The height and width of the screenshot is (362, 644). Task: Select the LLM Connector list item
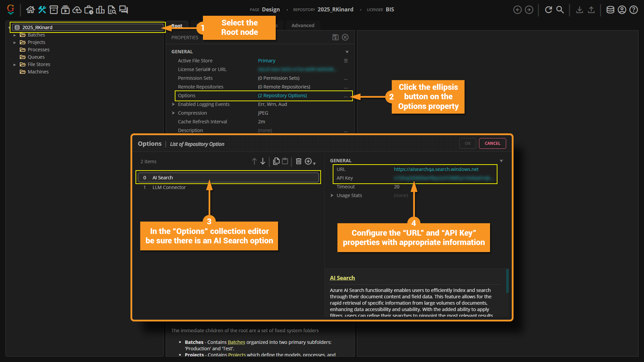[x=169, y=187]
